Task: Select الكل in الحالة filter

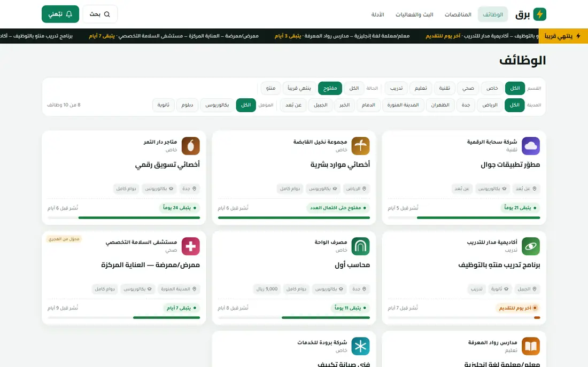Action: (x=354, y=88)
